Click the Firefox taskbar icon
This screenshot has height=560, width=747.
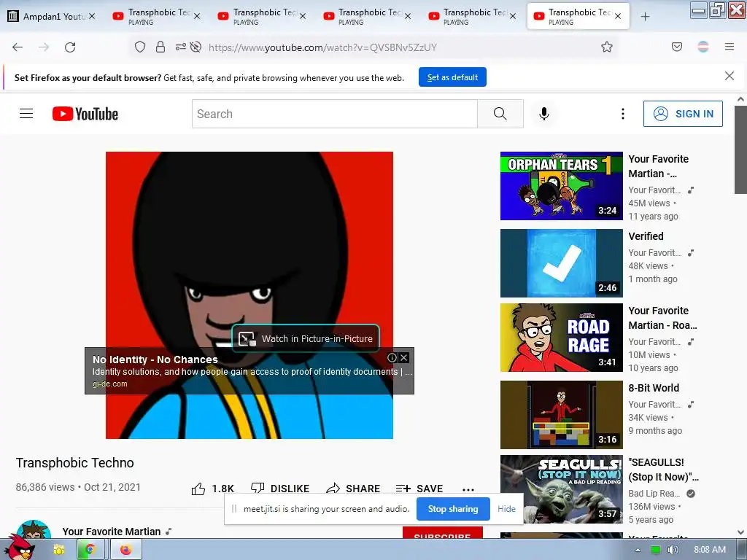tap(125, 550)
